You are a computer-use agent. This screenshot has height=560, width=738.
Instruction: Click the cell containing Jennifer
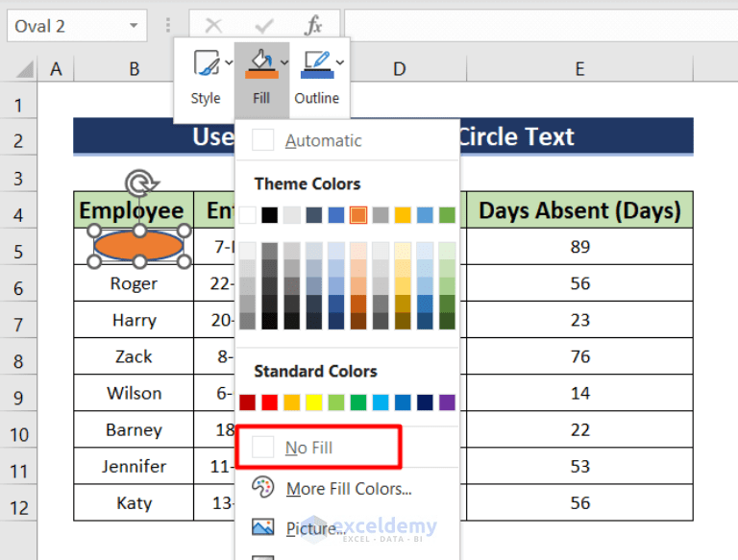click(x=134, y=467)
